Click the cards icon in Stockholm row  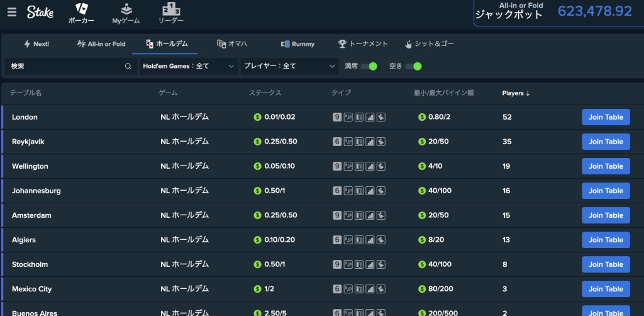359,264
